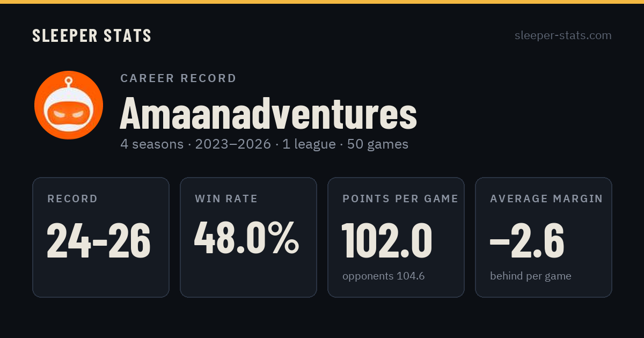Open the sleeper-stats.com link
The height and width of the screenshot is (338, 644).
[563, 35]
